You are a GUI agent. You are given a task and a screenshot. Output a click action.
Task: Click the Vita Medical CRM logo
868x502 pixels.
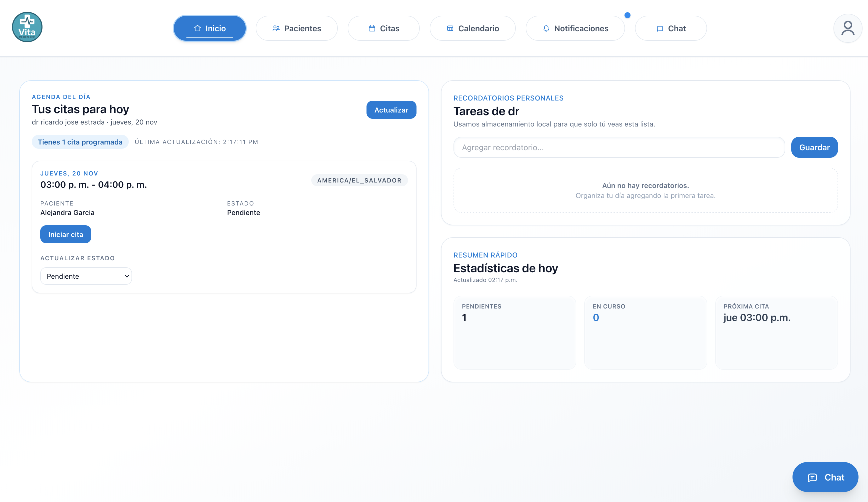(27, 27)
